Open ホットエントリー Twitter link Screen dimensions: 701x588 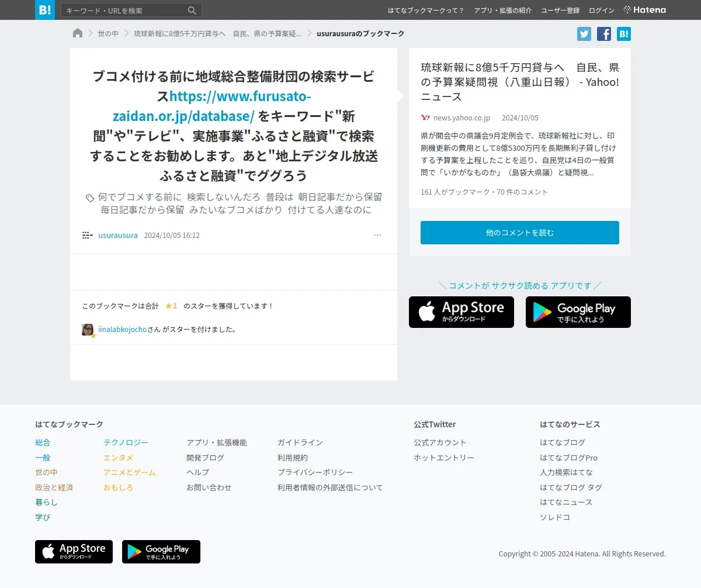point(444,458)
